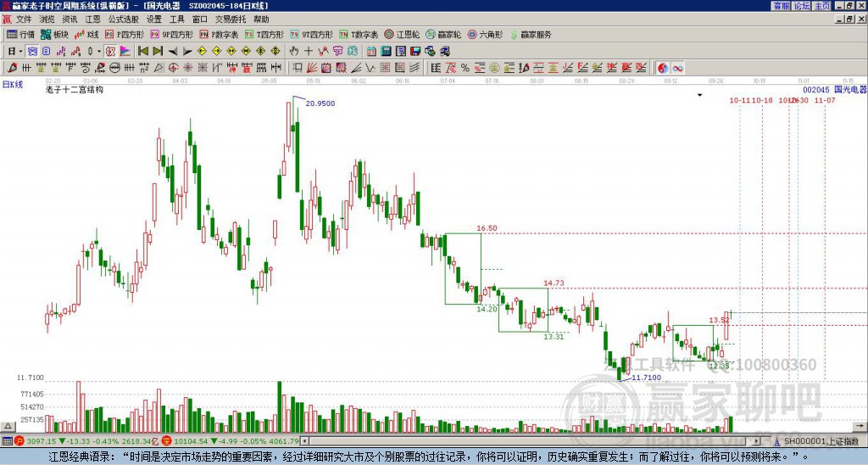The image size is (868, 465).
Task: Open the 六角形 hexagon tool
Action: pyautogui.click(x=486, y=34)
